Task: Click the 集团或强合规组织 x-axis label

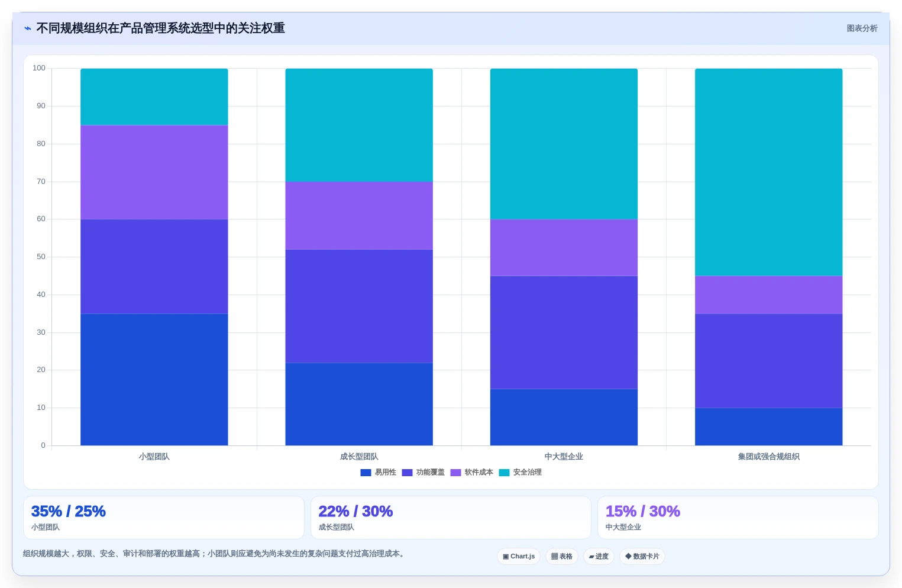Action: pos(769,457)
